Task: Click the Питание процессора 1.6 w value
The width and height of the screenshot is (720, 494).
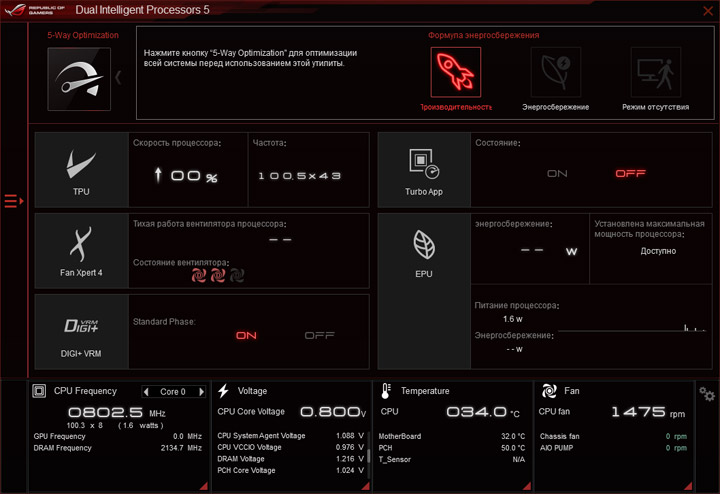Action: 512,319
